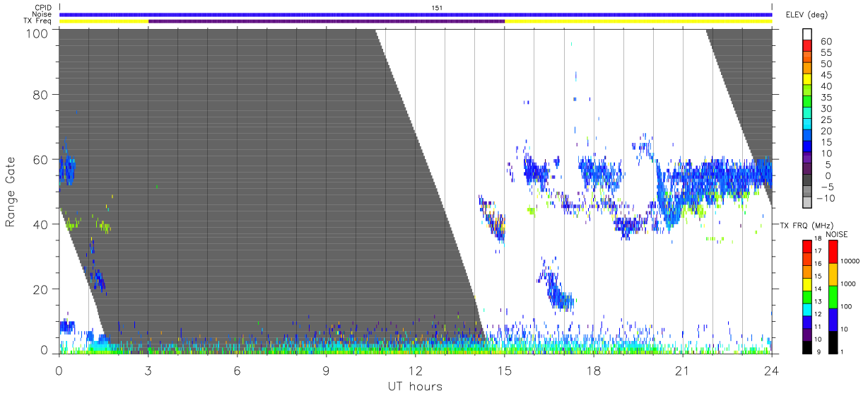Select the CPID value 151

click(x=436, y=7)
